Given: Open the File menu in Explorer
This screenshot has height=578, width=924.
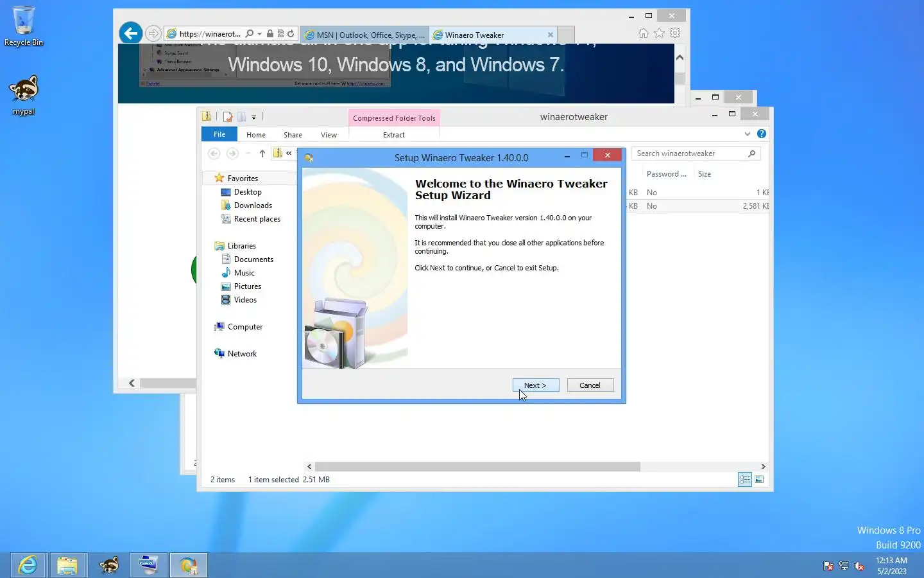Looking at the screenshot, I should 219,134.
